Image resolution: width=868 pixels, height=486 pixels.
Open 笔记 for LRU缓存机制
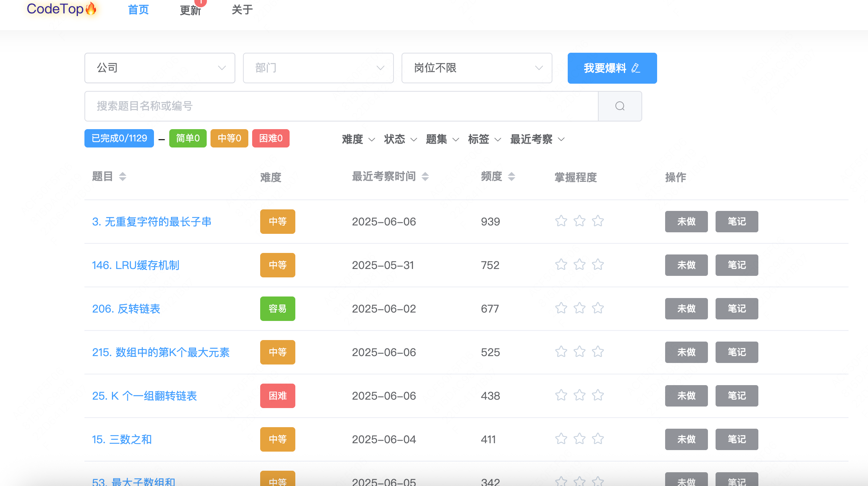[x=737, y=265]
